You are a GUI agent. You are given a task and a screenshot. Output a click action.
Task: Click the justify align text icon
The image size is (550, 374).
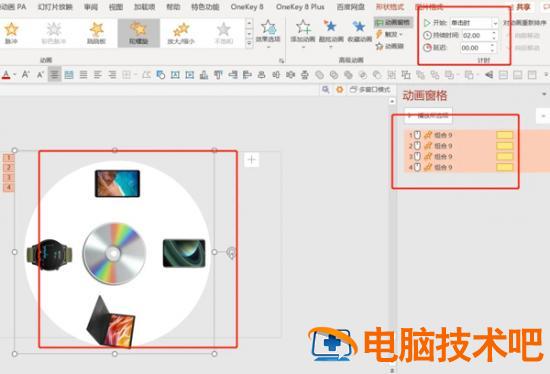(83, 74)
